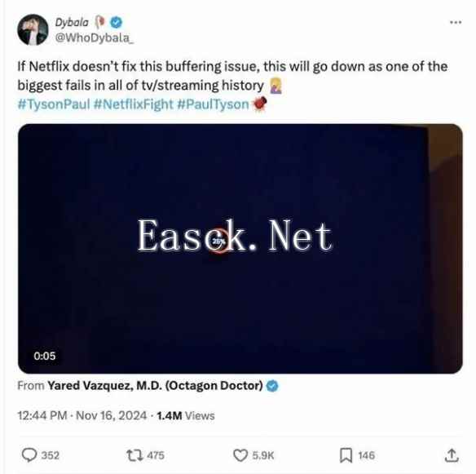Viewport: 476px width, 474px height.
Task: Click Dybala's blue verified badge
Action: pos(117,22)
